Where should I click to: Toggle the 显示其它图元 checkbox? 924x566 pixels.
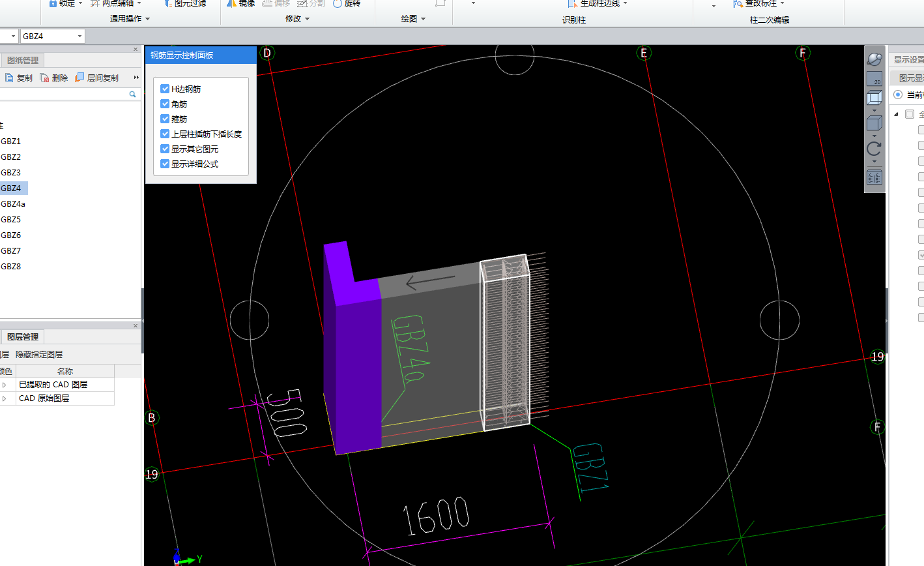tap(165, 149)
